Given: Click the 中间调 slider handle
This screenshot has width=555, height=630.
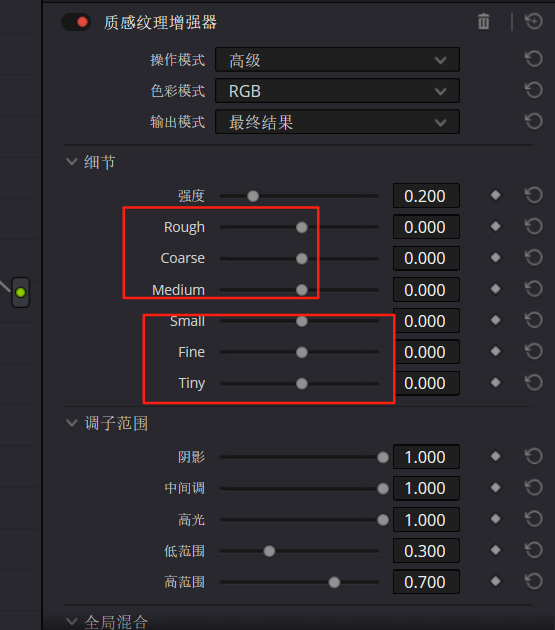Looking at the screenshot, I should coord(383,489).
